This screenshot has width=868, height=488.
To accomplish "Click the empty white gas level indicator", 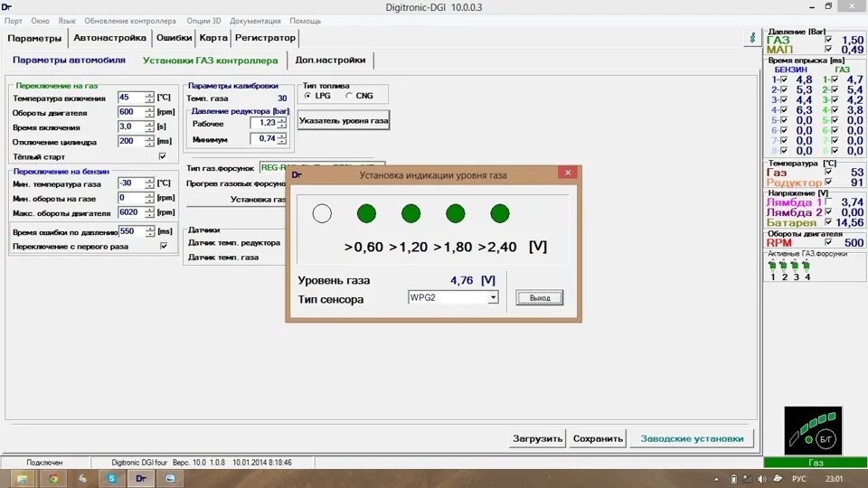I will (x=322, y=213).
